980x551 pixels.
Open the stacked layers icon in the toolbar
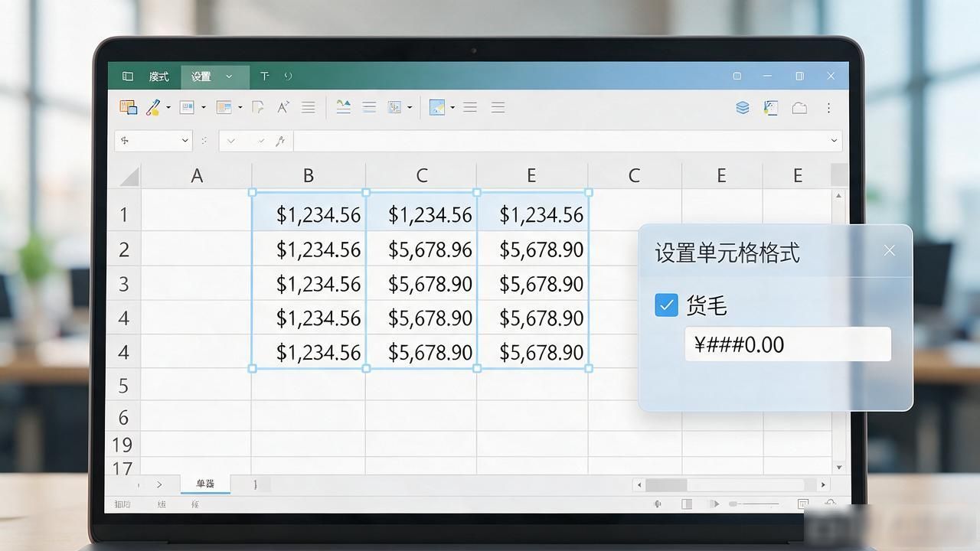coord(742,108)
